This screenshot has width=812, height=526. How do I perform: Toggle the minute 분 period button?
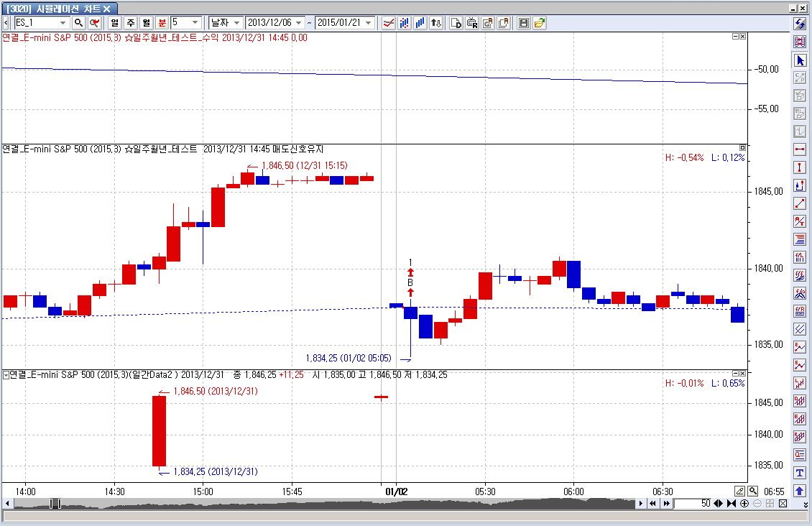(x=162, y=23)
